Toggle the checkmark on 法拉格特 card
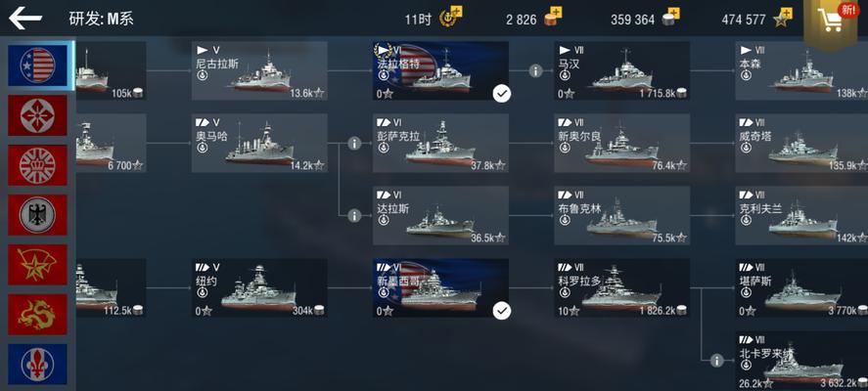 [x=502, y=94]
